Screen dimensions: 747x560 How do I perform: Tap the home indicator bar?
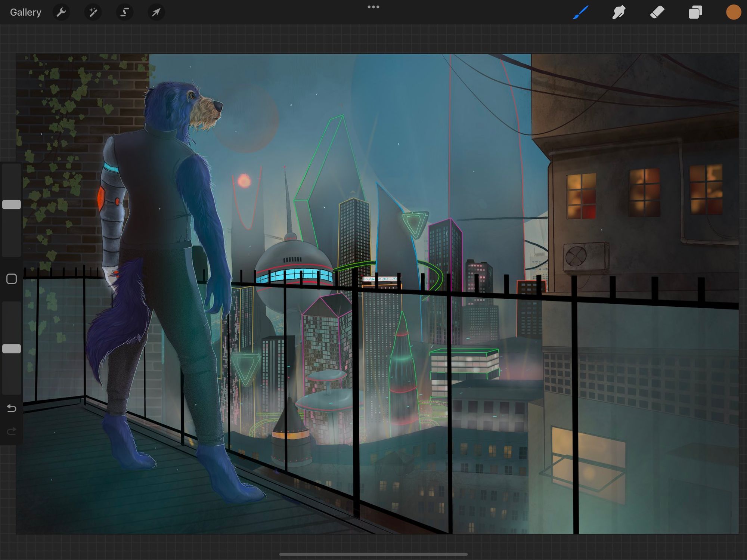coord(373,554)
